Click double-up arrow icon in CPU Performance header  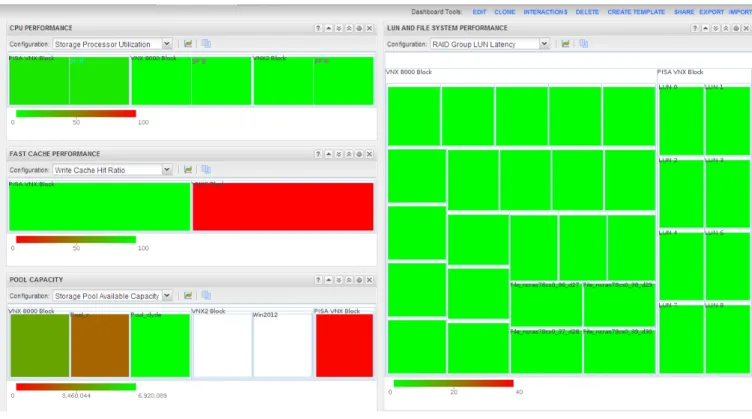[349, 28]
